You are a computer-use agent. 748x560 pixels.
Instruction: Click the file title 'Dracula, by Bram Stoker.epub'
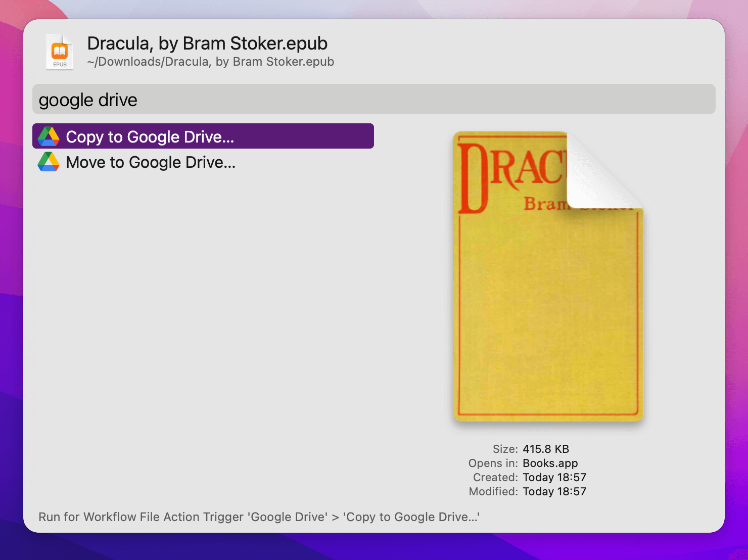tap(207, 43)
